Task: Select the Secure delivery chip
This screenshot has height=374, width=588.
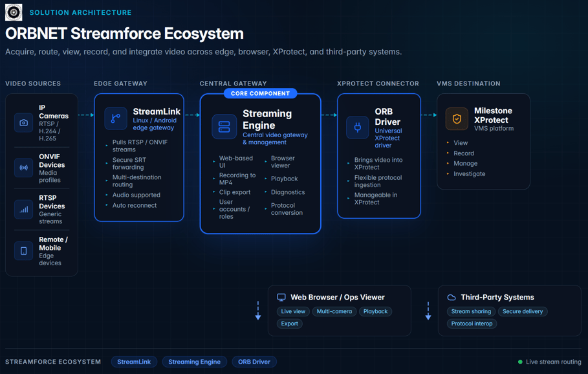Action: (x=523, y=311)
